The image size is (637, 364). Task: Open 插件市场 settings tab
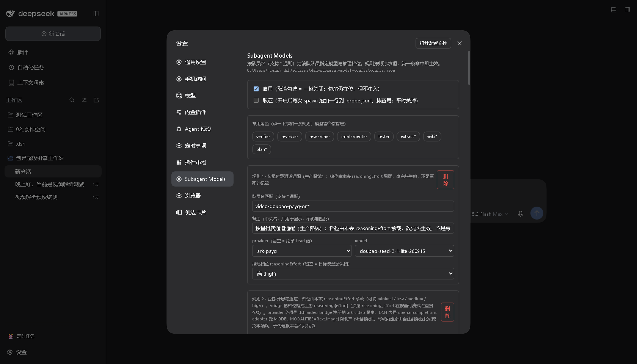point(202,162)
